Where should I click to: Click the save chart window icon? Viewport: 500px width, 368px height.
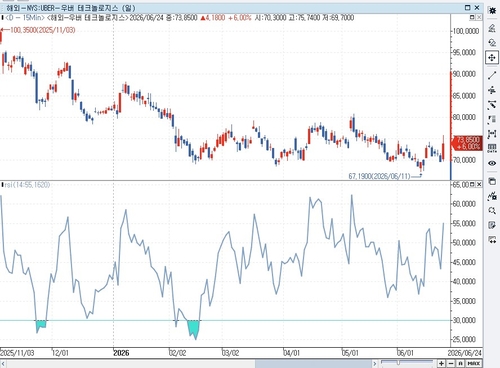coord(492,181)
